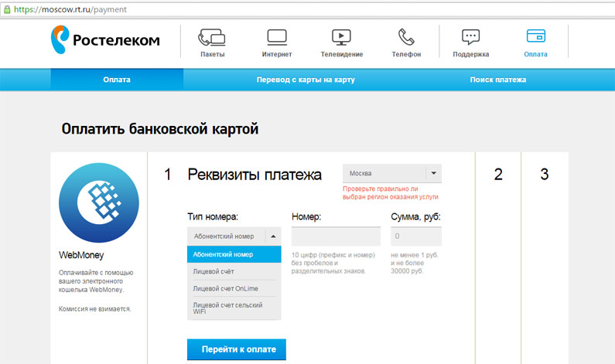Open the Пакеты section icon
Screen dimensions: 615x364
[x=212, y=37]
